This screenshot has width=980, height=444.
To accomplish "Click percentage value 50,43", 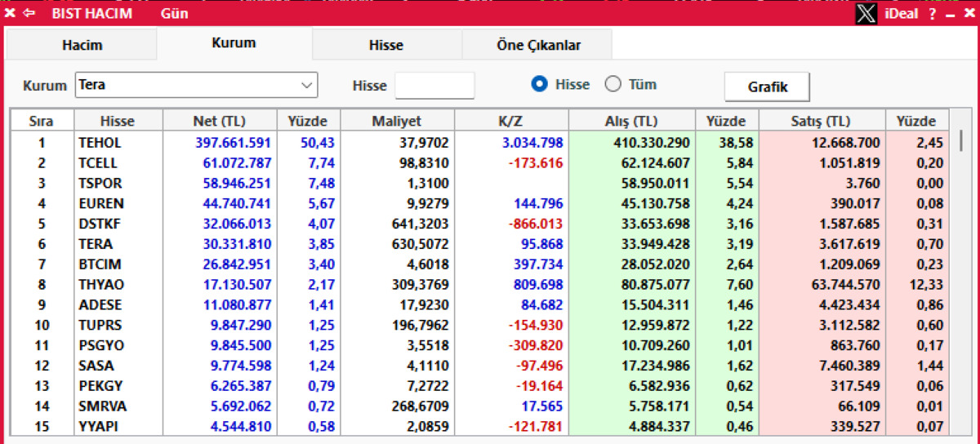I will pos(318,143).
